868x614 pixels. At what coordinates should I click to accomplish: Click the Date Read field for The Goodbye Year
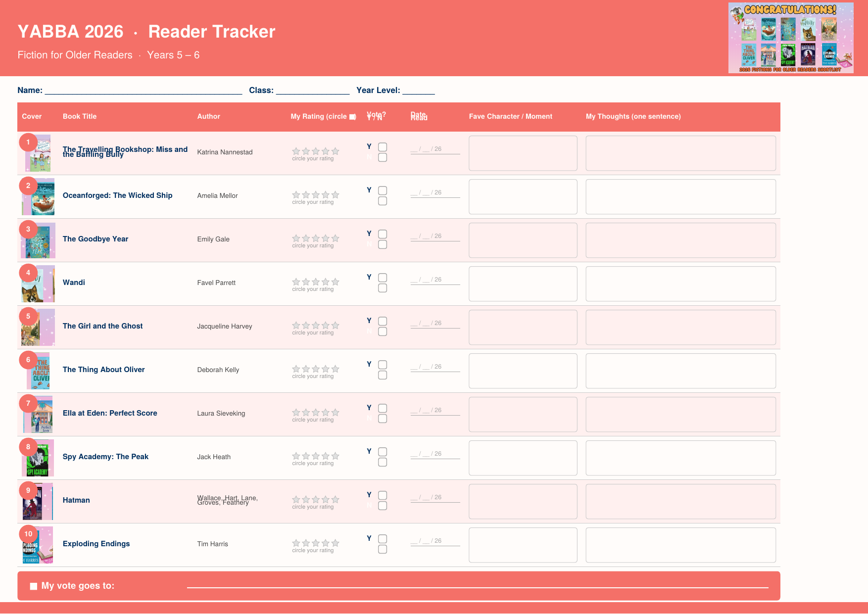(435, 236)
